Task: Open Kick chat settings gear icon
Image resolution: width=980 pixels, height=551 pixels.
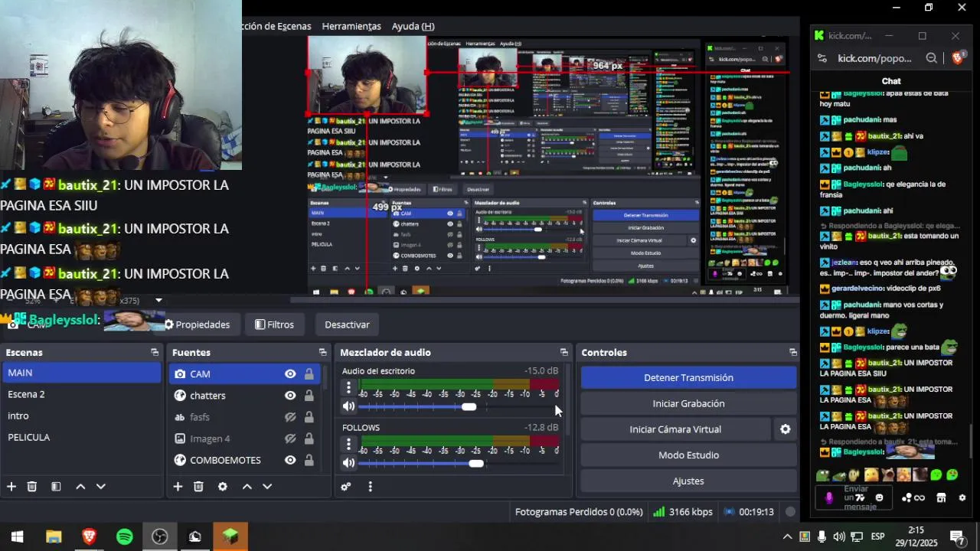Action: 962,498
